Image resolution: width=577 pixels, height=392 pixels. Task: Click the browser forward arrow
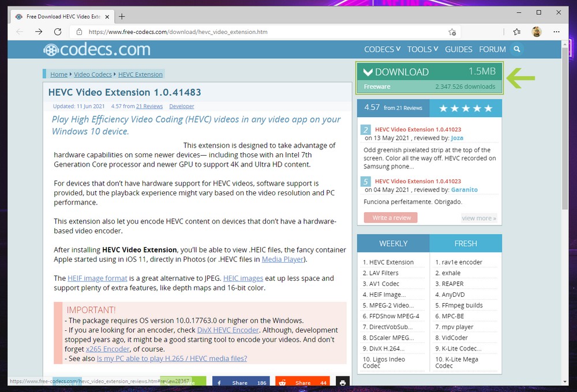pyautogui.click(x=39, y=32)
